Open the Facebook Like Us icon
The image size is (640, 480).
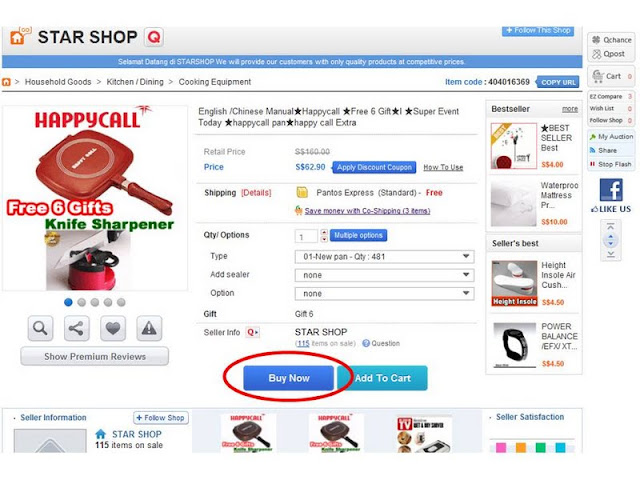click(611, 190)
